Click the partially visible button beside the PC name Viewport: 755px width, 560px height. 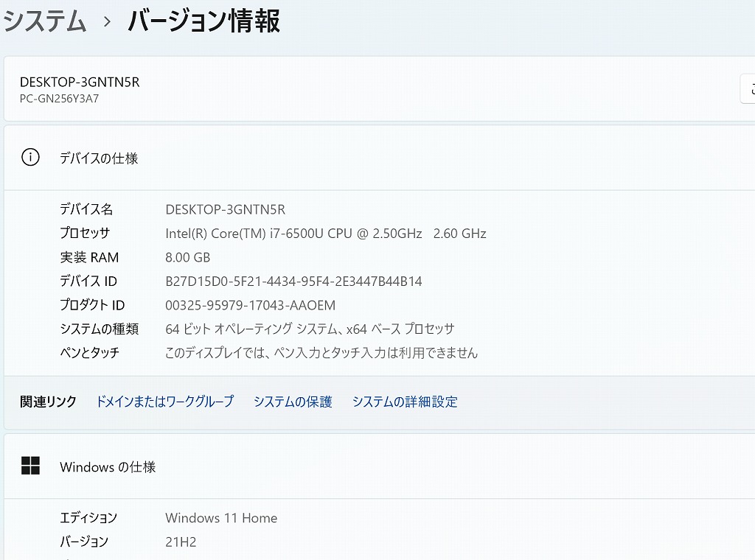click(748, 89)
